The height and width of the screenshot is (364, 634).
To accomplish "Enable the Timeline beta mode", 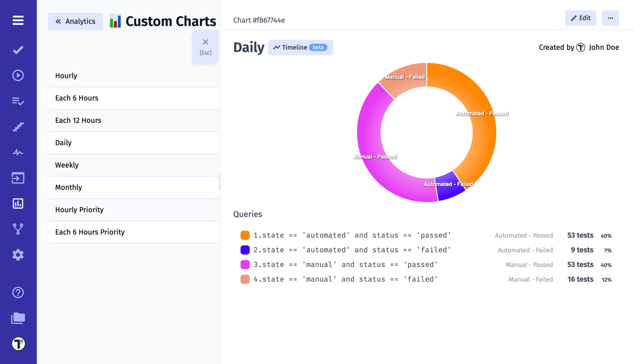I will (x=300, y=48).
